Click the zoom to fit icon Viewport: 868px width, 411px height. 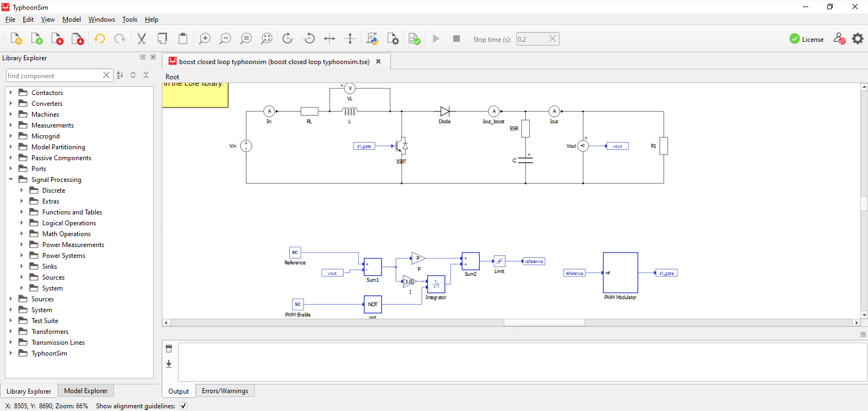(x=267, y=39)
